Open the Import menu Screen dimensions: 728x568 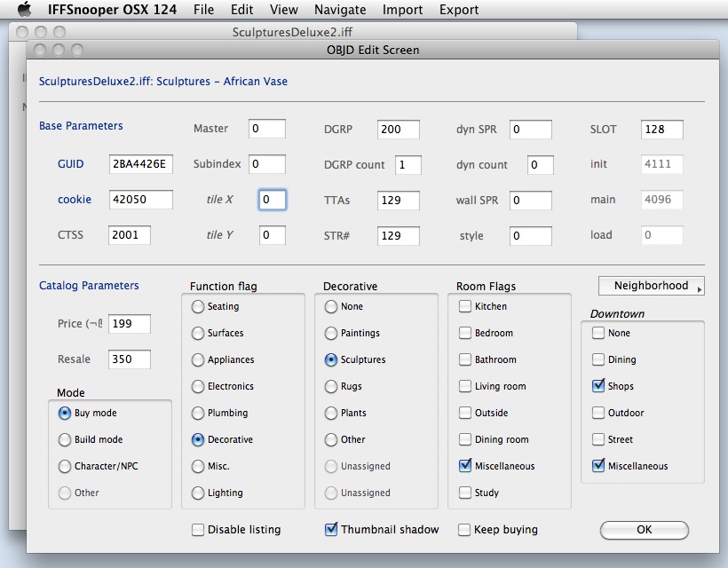pyautogui.click(x=402, y=10)
